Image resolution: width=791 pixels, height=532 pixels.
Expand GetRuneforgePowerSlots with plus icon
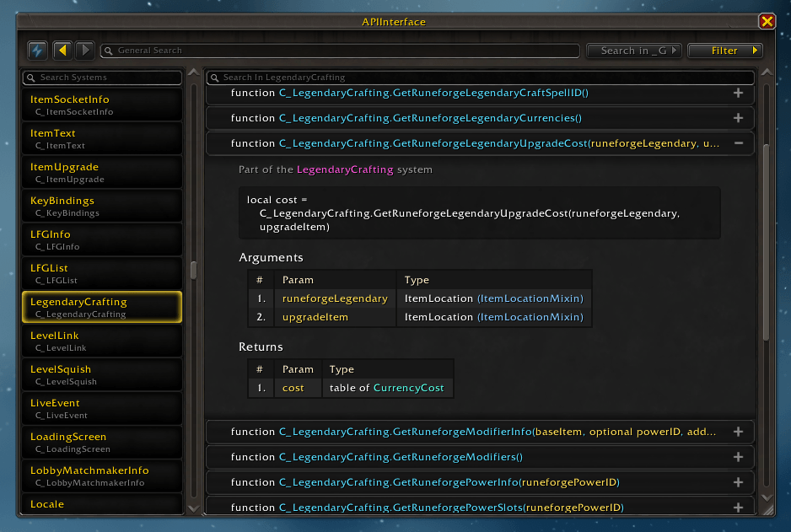tap(738, 508)
